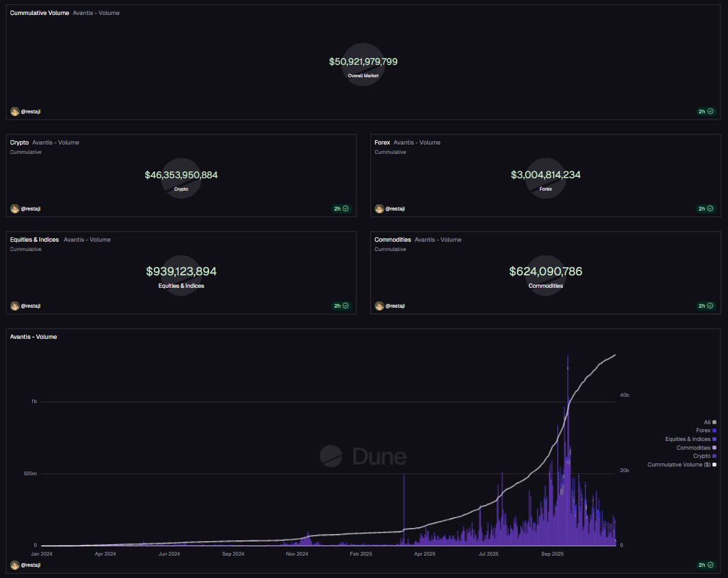The height and width of the screenshot is (578, 728).
Task: Click the 2h refresh badge in Commodities panel
Action: [706, 305]
